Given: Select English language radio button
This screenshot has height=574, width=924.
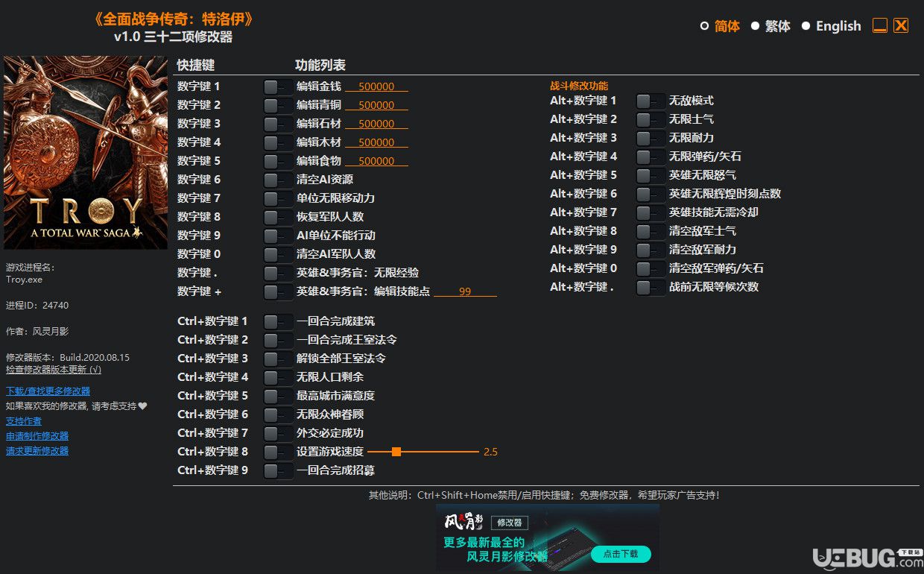Looking at the screenshot, I should click(x=806, y=26).
